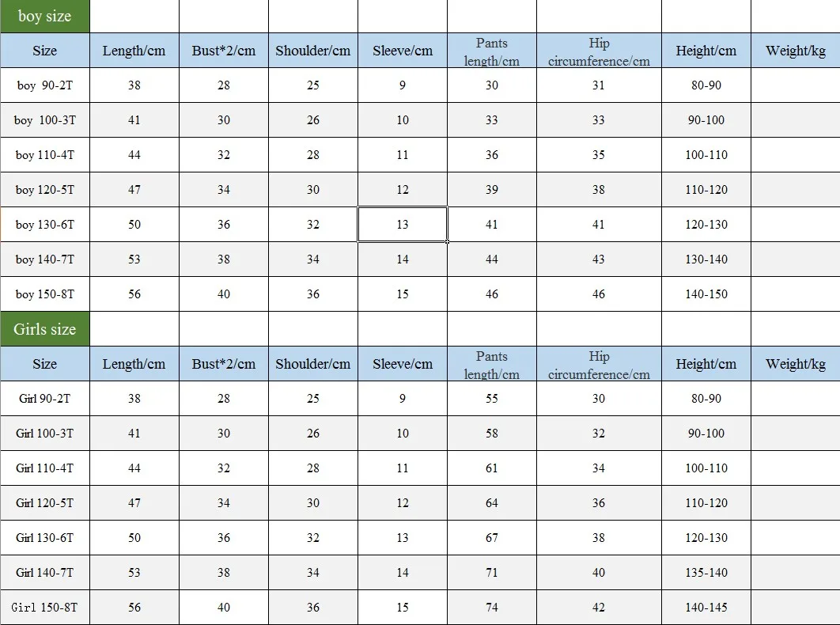Select pants length "39" in the boy 120-5T row
Screen dimensions: 840x625
coord(492,190)
